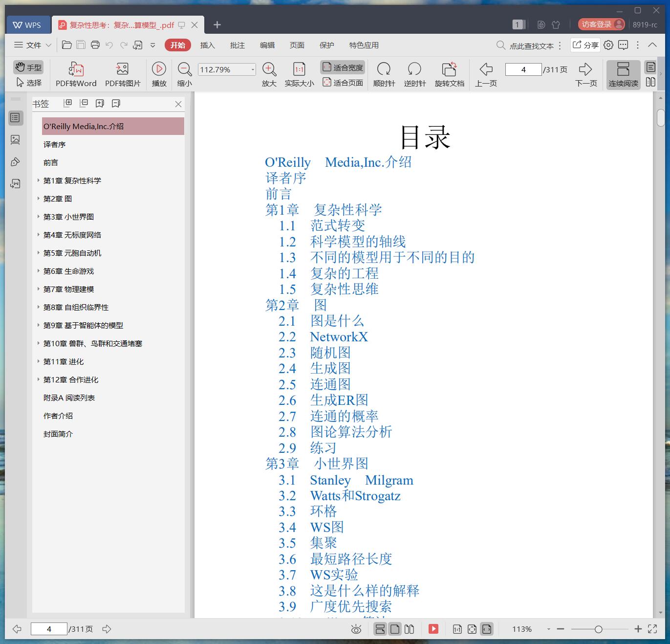The image size is (670, 644).
Task: Open 1.5 复杂性思维 contents link
Action: (x=328, y=289)
